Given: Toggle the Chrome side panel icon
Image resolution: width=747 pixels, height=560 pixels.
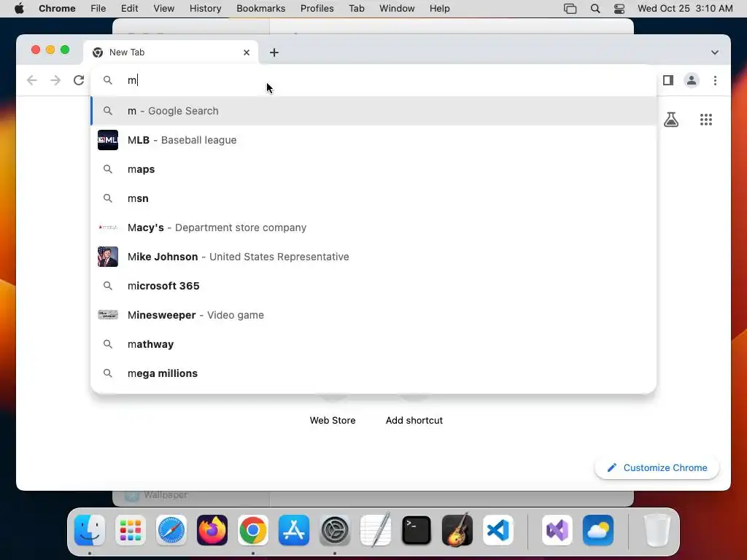Looking at the screenshot, I should (668, 80).
